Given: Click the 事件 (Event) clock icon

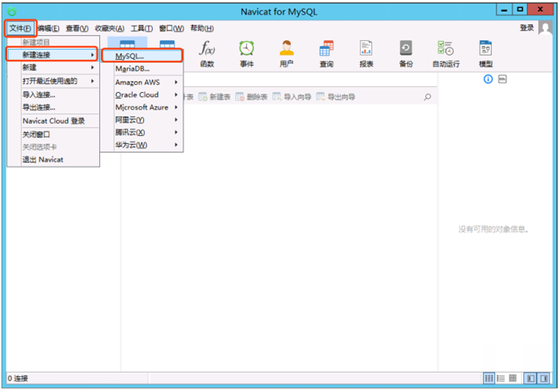Looking at the screenshot, I should pyautogui.click(x=246, y=53).
